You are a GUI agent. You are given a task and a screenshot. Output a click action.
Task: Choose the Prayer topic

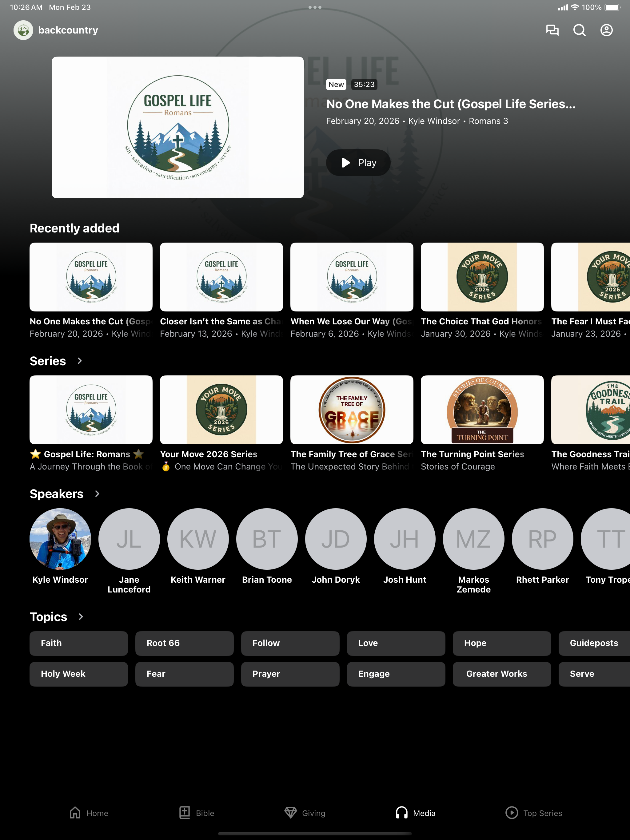coord(290,674)
